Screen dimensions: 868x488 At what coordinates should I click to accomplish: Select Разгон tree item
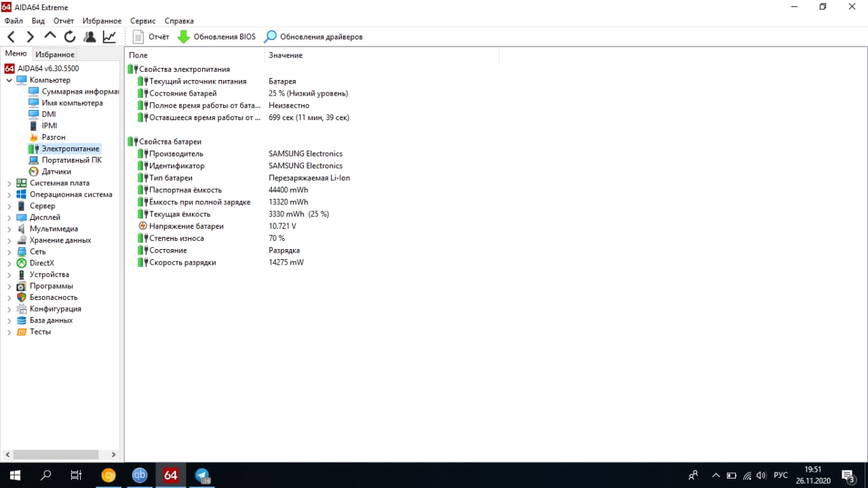[47, 137]
